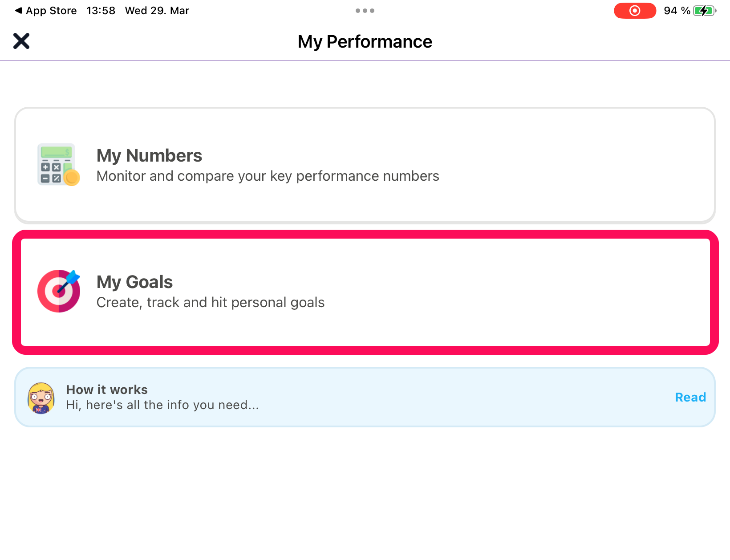This screenshot has height=560, width=730.
Task: Select the My Goals heading
Action: [x=134, y=282]
